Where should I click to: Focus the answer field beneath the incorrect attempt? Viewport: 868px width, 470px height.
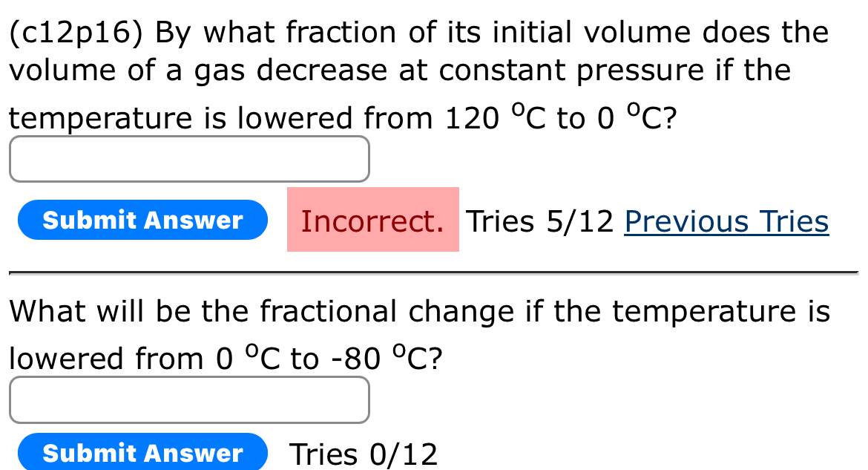[x=189, y=159]
